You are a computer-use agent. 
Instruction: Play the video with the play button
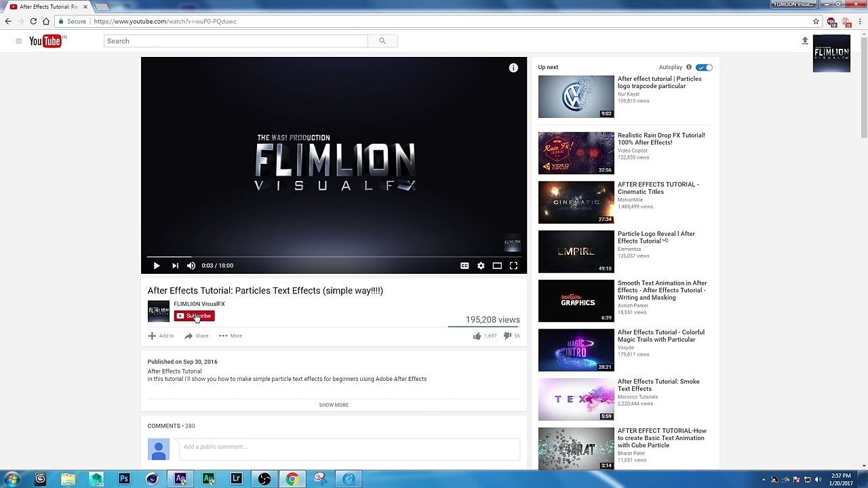pos(156,266)
